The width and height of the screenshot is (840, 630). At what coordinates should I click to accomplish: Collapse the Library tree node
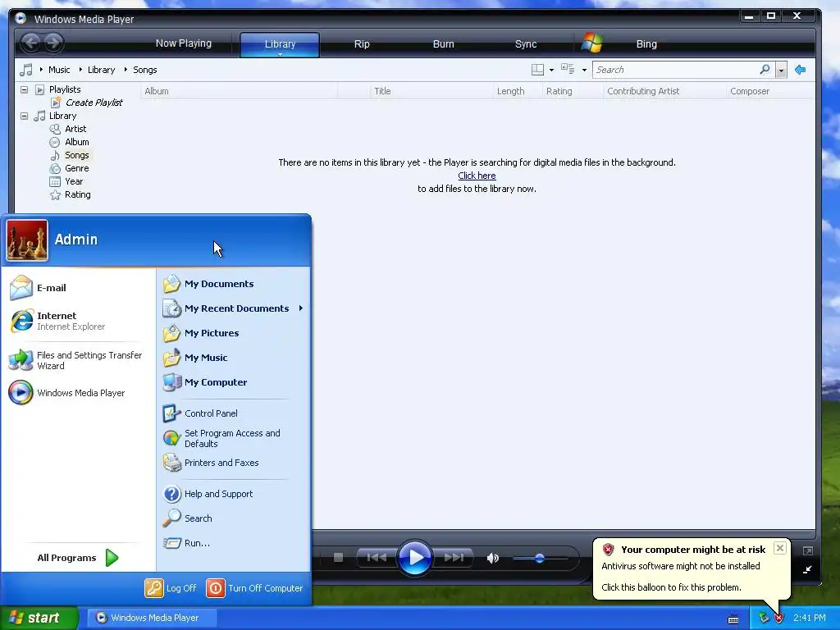[x=24, y=116]
